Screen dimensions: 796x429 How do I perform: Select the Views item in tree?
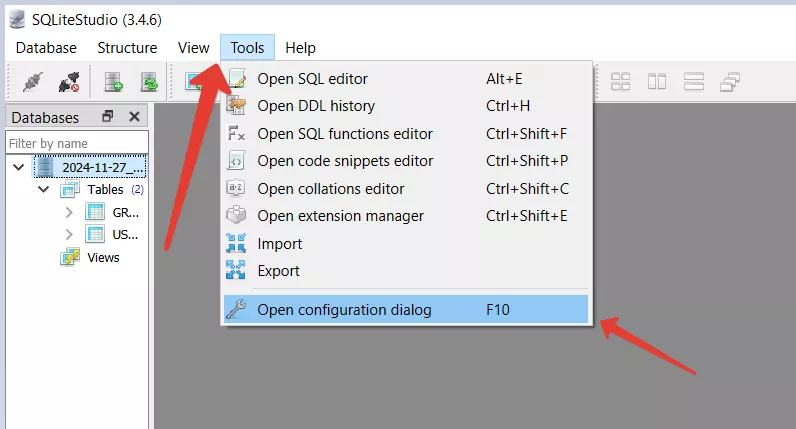(x=103, y=257)
